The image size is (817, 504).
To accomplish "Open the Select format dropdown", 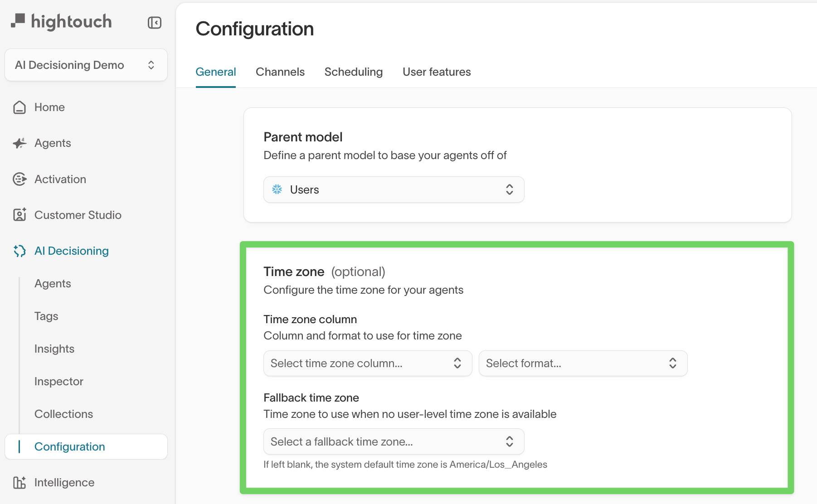I will (583, 363).
